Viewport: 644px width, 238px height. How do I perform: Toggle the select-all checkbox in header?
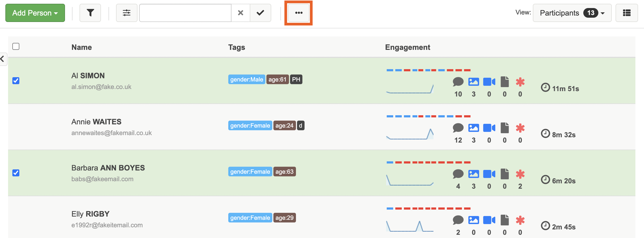pos(16,47)
